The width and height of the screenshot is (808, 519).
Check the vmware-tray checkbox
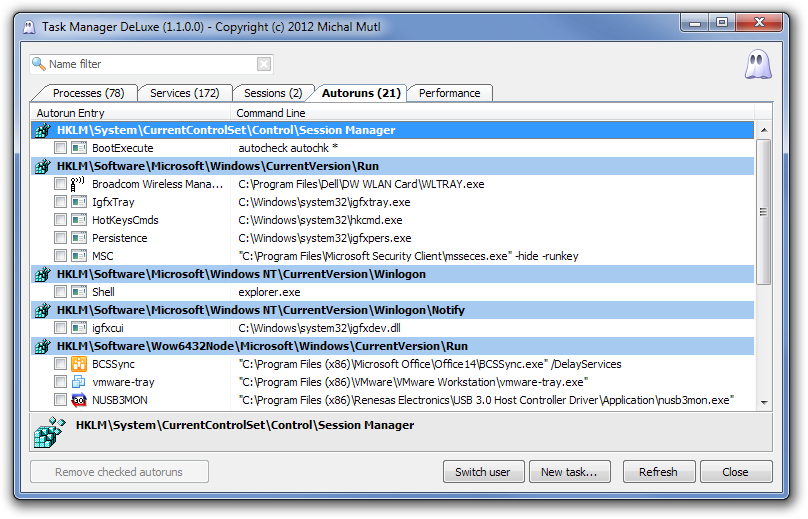60,382
